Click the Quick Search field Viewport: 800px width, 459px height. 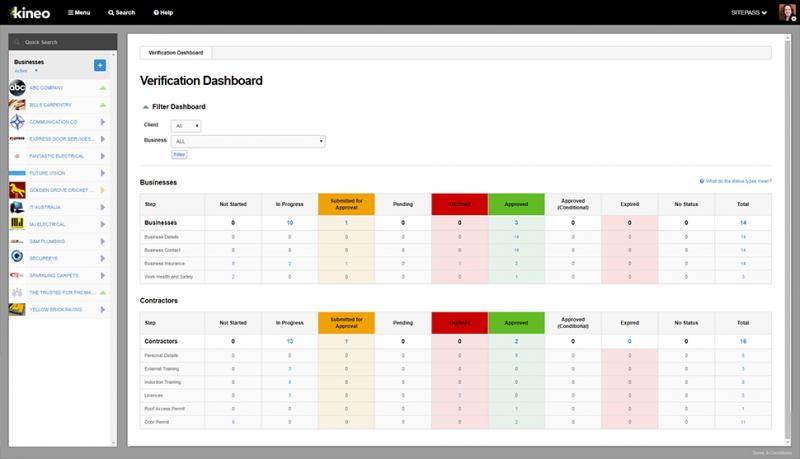60,42
